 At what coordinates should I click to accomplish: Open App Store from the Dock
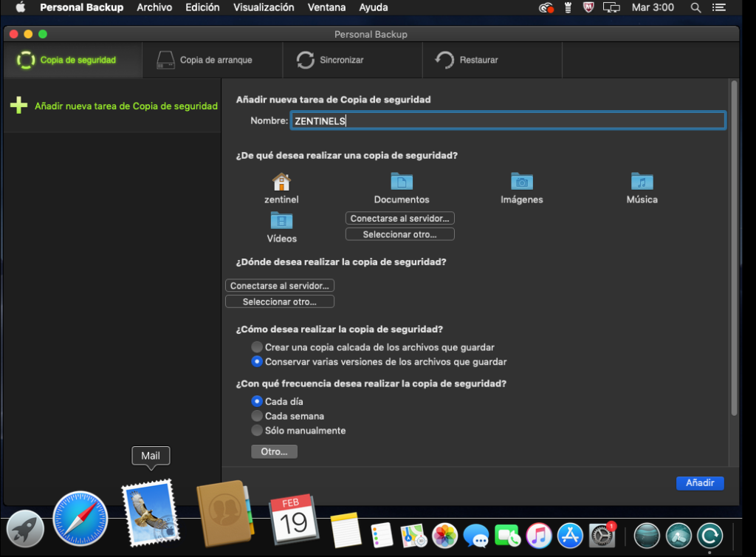(x=570, y=536)
